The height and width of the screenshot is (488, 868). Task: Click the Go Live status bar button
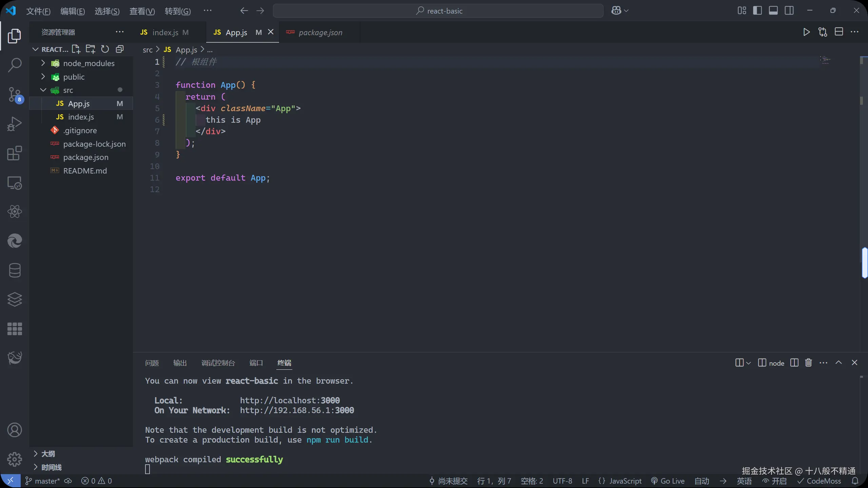point(668,481)
